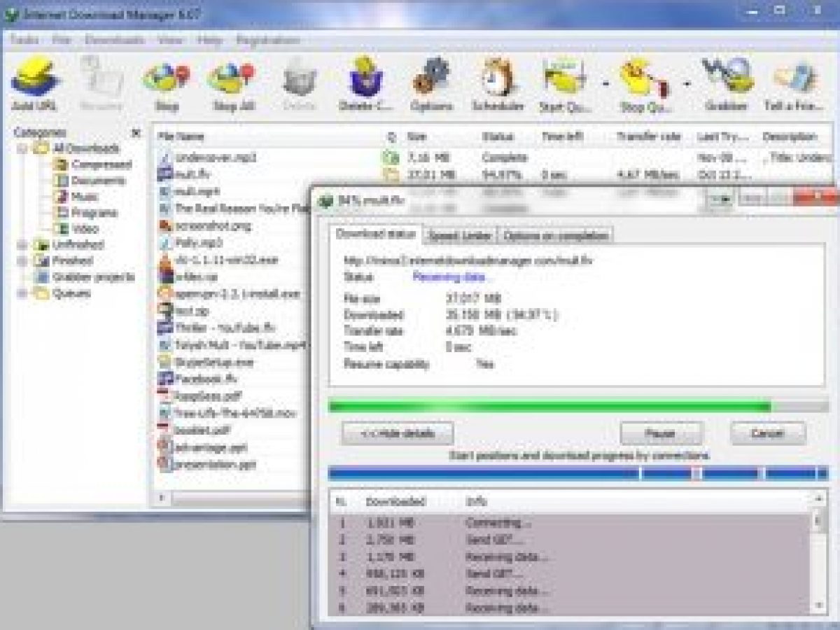Select Facebook.flv in the file list

tap(206, 379)
